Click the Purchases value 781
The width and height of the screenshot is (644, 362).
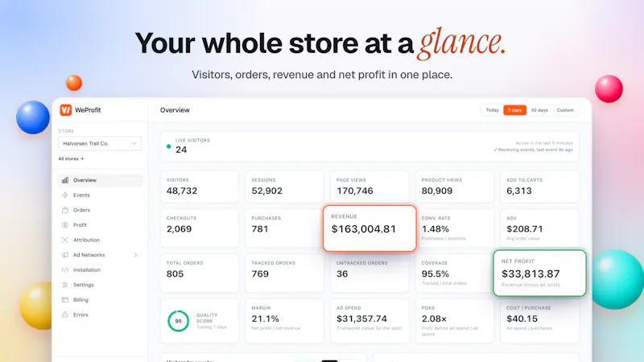(x=260, y=229)
